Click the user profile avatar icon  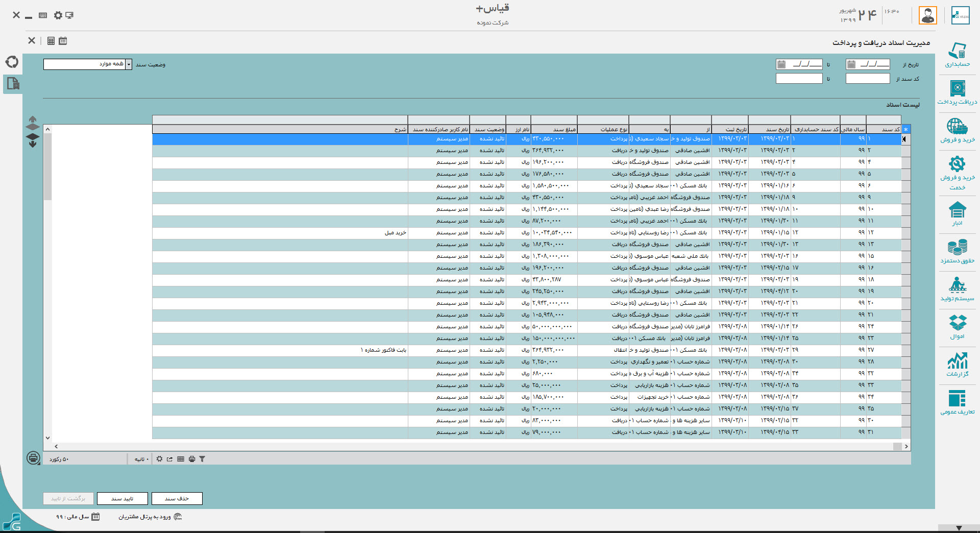tap(928, 15)
